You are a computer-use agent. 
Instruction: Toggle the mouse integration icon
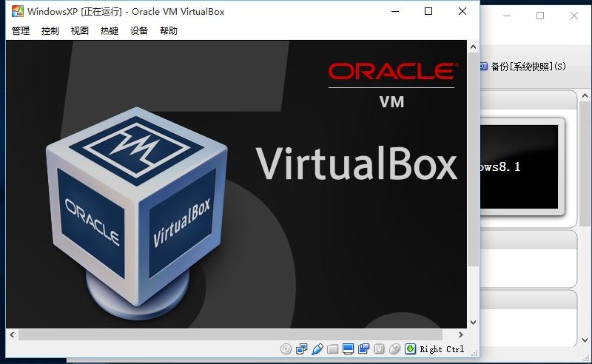394,349
